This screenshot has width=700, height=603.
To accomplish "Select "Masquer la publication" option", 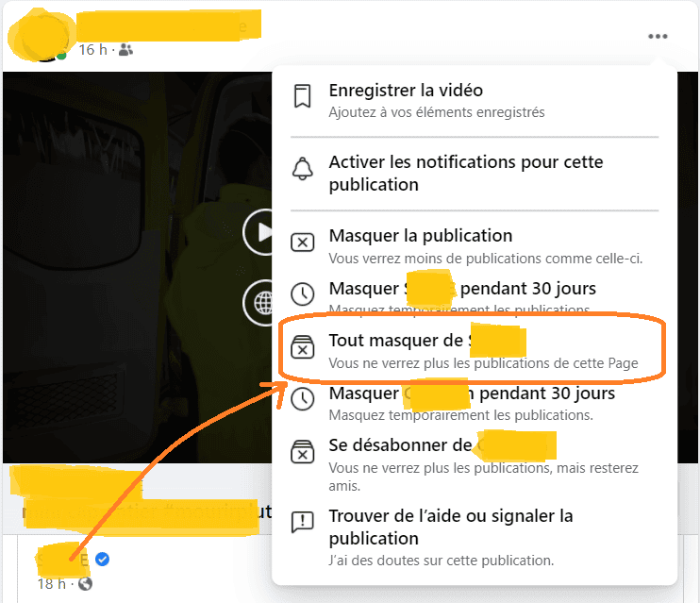I will pyautogui.click(x=421, y=236).
